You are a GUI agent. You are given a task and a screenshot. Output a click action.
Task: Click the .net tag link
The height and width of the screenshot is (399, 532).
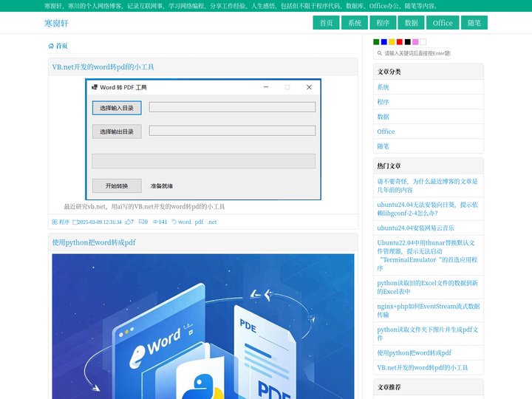point(212,222)
